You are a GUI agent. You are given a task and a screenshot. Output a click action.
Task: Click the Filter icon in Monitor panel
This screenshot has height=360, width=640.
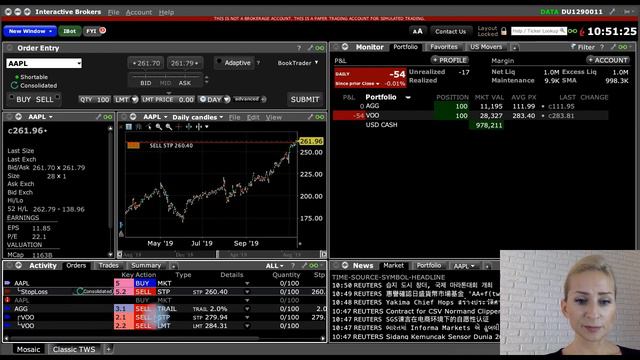pyautogui.click(x=583, y=47)
